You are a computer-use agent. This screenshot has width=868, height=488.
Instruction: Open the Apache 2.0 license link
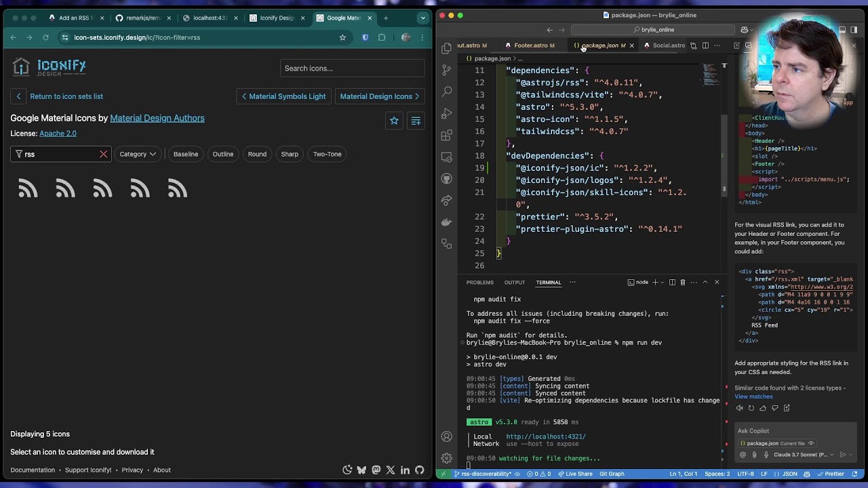(58, 134)
